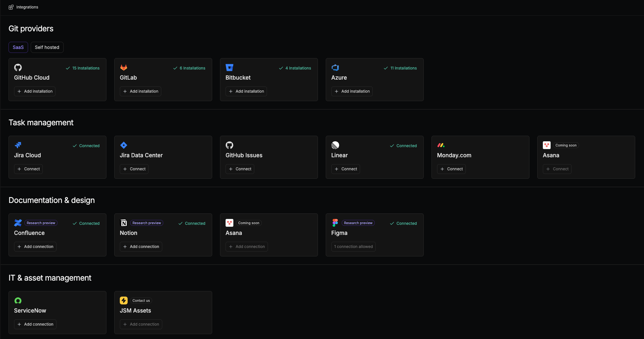Click the Jira Cloud logo icon
This screenshot has height=339, width=644.
18,145
